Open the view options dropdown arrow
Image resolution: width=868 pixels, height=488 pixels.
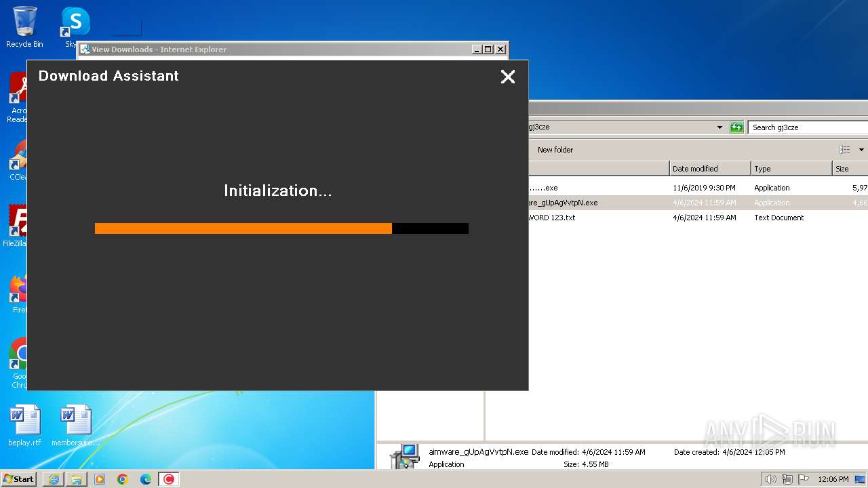[x=861, y=150]
